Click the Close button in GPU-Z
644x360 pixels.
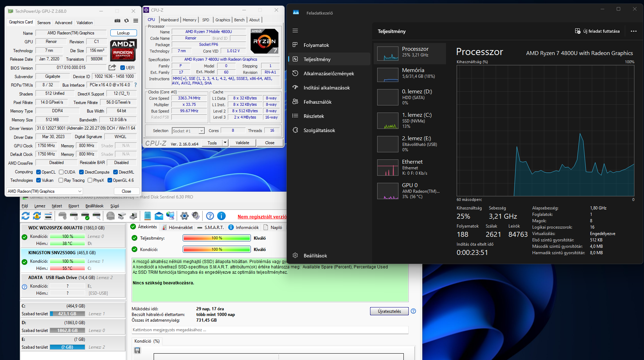(126, 191)
